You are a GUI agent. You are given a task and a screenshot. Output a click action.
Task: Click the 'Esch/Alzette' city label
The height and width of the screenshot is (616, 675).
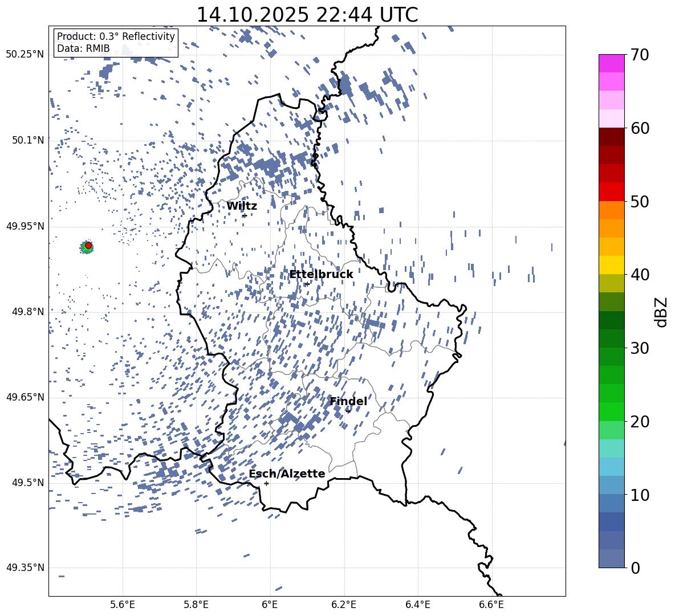pos(287,474)
